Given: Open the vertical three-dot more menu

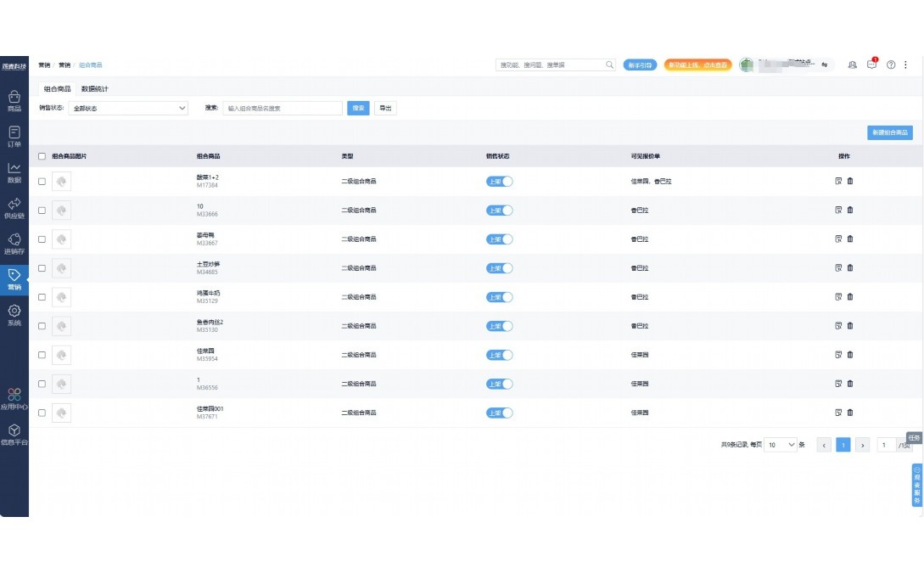Looking at the screenshot, I should point(905,65).
